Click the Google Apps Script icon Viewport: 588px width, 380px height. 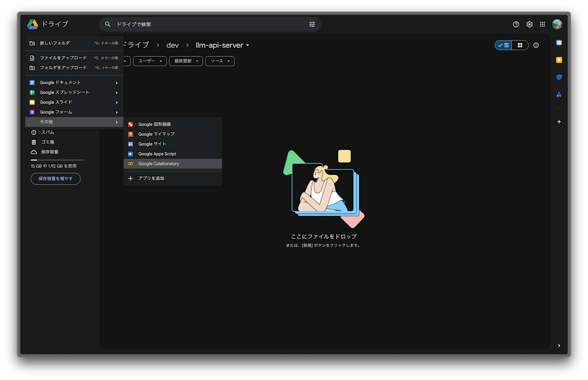tap(130, 154)
